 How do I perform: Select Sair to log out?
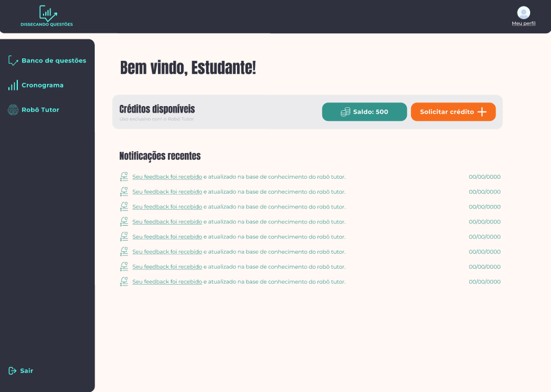click(x=27, y=371)
